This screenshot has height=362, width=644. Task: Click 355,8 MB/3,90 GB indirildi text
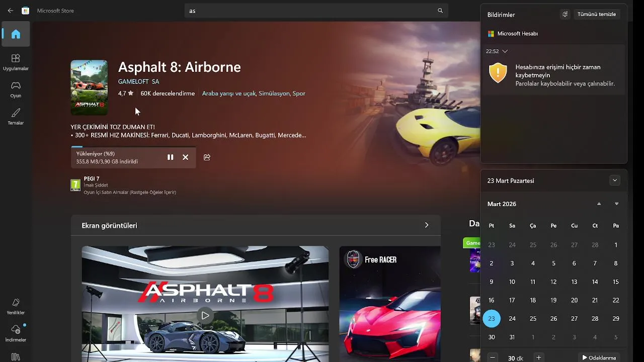point(107,162)
